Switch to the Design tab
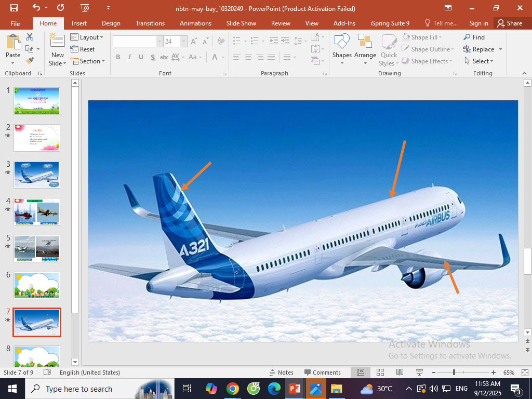This screenshot has width=532, height=399. coord(111,23)
